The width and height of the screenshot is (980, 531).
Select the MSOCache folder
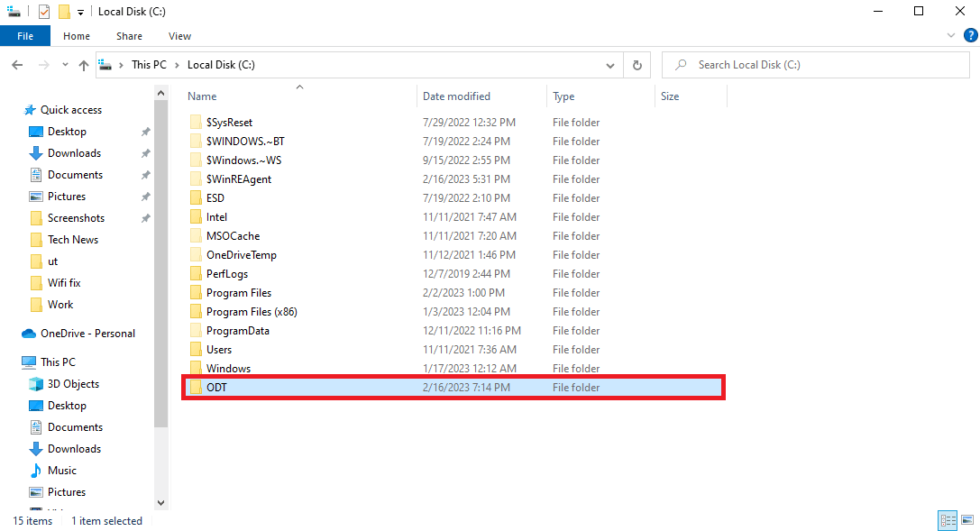(233, 236)
